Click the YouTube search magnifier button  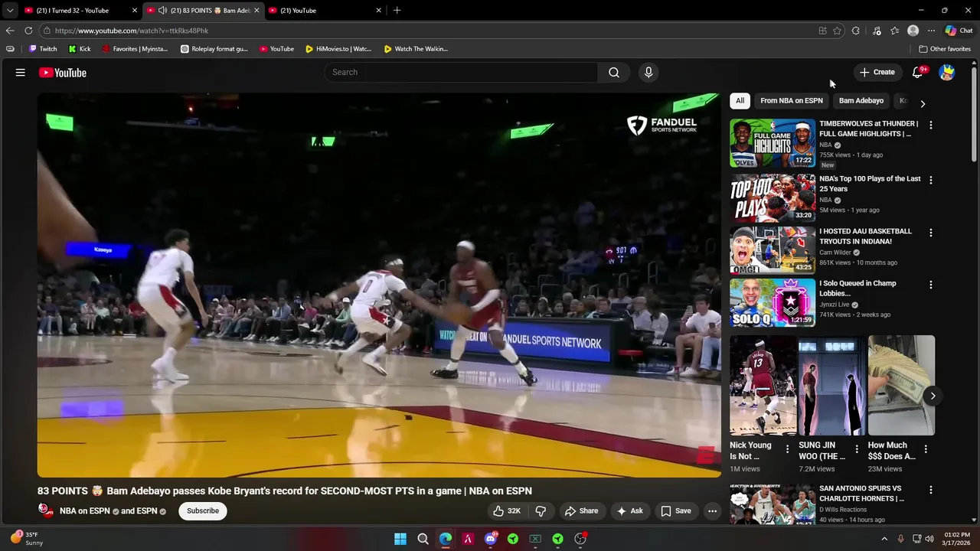614,72
